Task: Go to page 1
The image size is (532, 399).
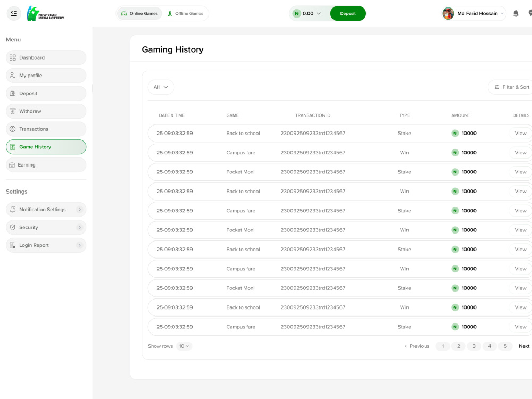Action: (x=443, y=346)
